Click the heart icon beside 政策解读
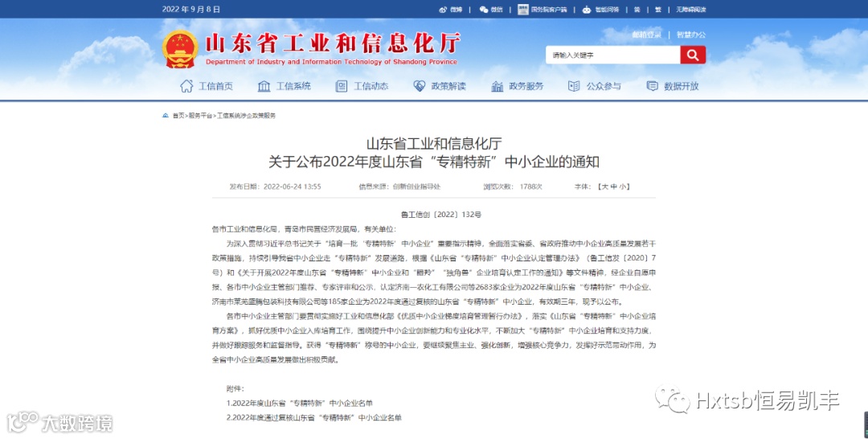 coord(419,86)
